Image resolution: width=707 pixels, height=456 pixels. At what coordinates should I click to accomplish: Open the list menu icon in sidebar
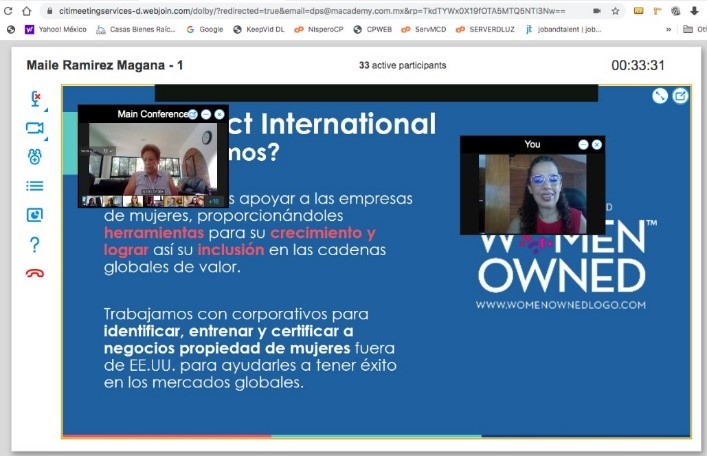[35, 185]
